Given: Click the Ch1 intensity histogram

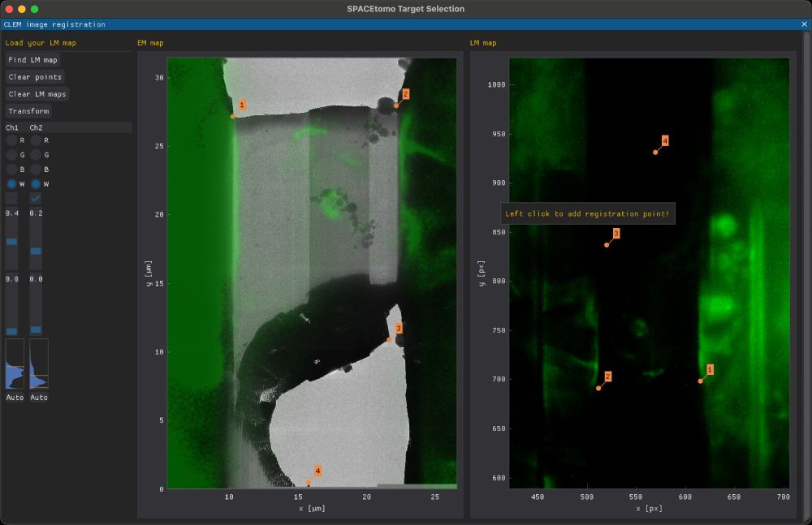Looking at the screenshot, I should click(x=15, y=364).
